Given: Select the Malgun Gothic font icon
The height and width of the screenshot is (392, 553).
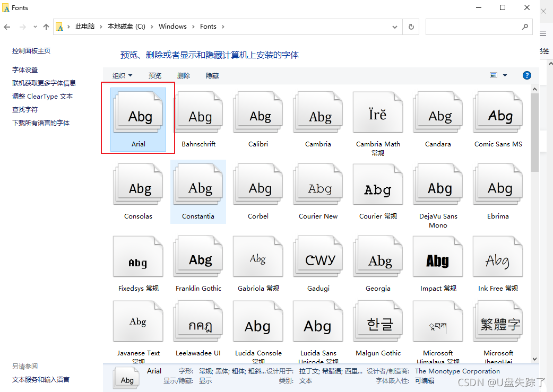Looking at the screenshot, I should click(x=378, y=321).
